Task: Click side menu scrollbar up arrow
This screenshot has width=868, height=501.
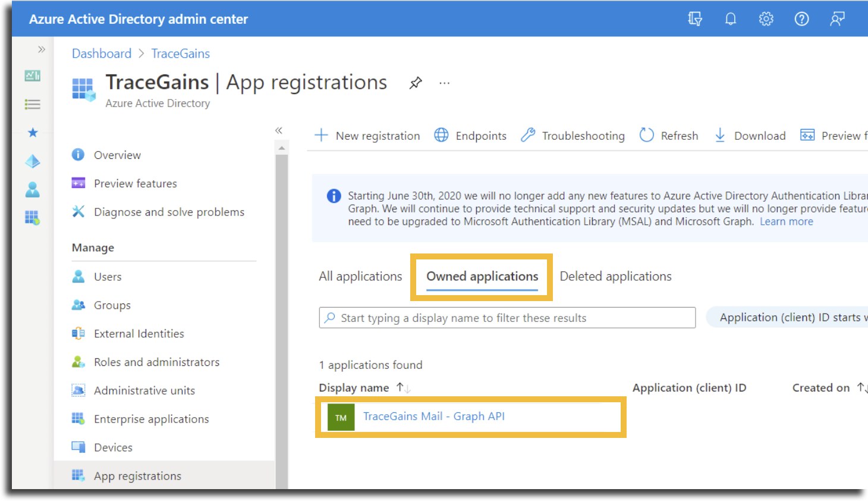Action: click(x=281, y=148)
